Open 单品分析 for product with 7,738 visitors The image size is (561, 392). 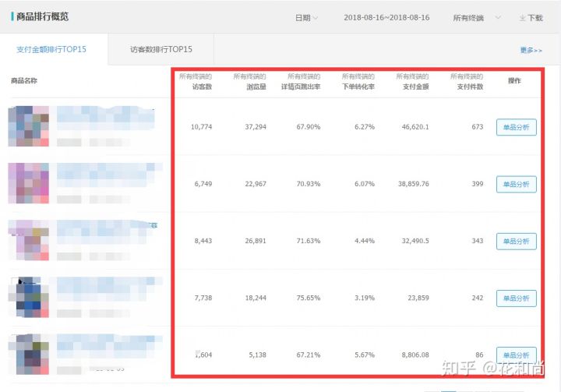[516, 298]
